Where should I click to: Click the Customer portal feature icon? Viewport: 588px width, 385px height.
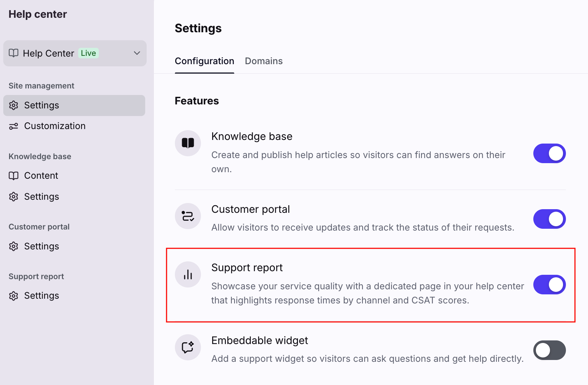click(x=188, y=216)
